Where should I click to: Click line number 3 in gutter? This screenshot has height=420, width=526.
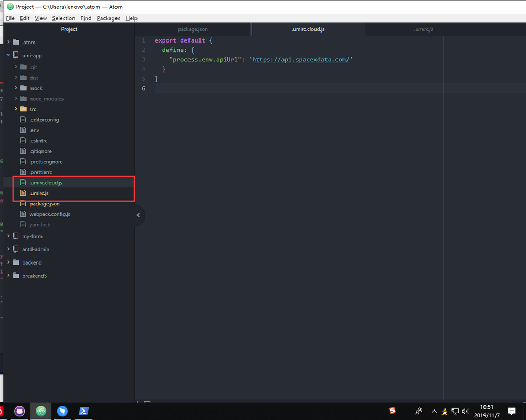pos(144,59)
